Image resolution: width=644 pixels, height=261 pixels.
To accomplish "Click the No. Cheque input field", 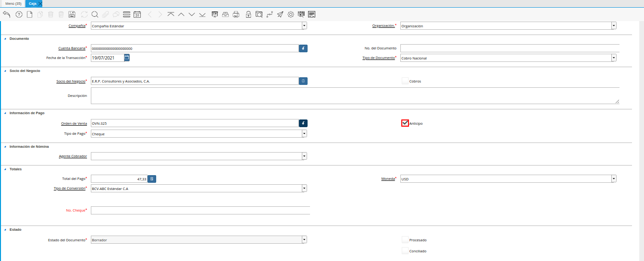I will (x=200, y=210).
